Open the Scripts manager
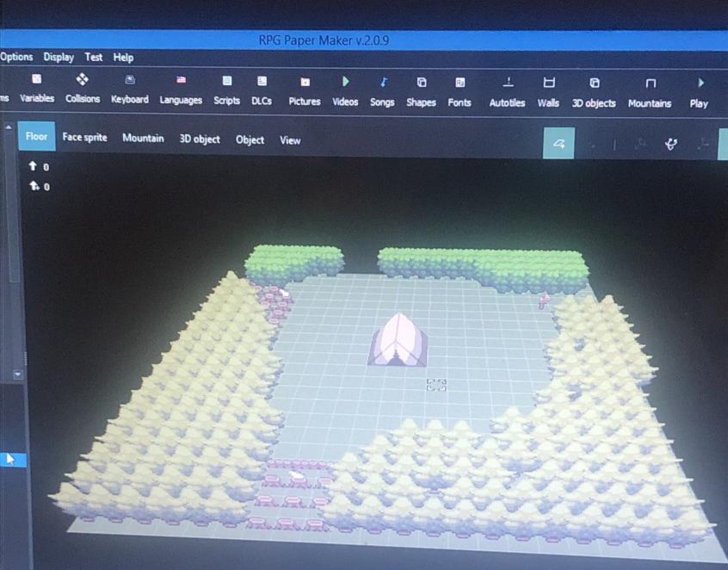Screen dimensions: 728x570 pyautogui.click(x=226, y=90)
